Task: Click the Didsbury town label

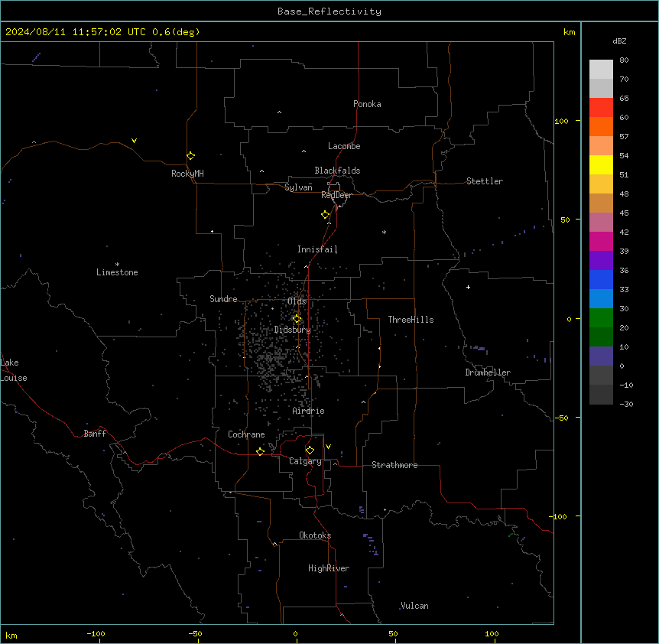Action: [x=293, y=330]
